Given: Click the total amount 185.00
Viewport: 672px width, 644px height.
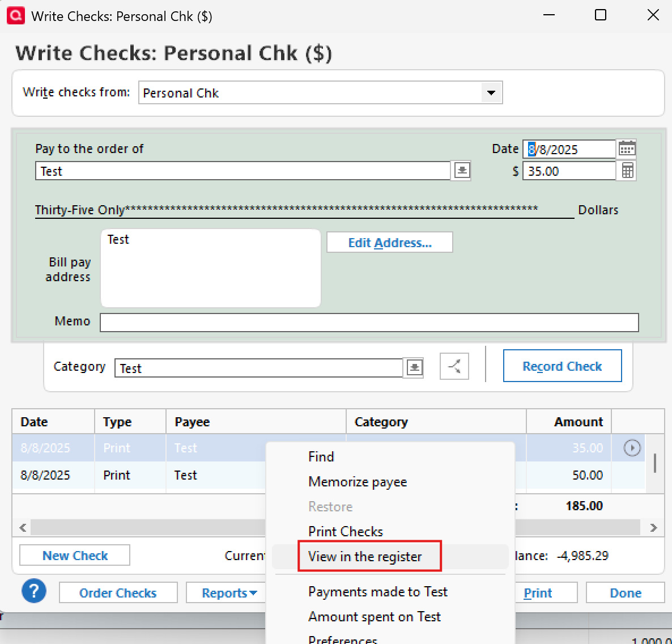Looking at the screenshot, I should 584,506.
